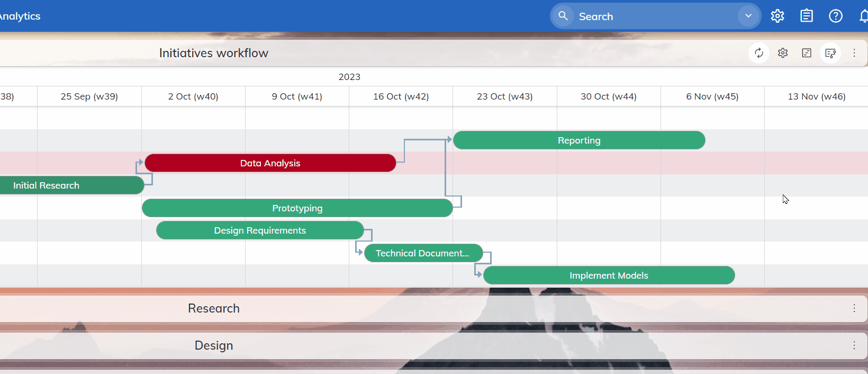Click the Initiatives workflow panel title

pyautogui.click(x=214, y=53)
